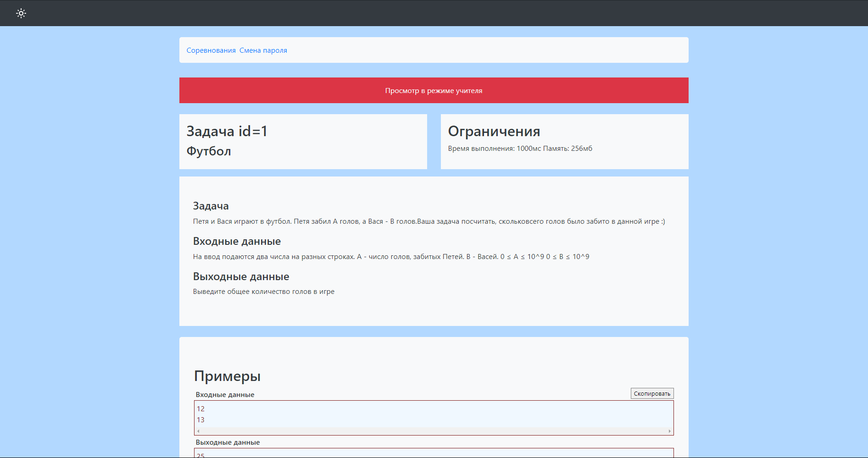Click the red Просмотр в режиме учителя banner

[434, 90]
